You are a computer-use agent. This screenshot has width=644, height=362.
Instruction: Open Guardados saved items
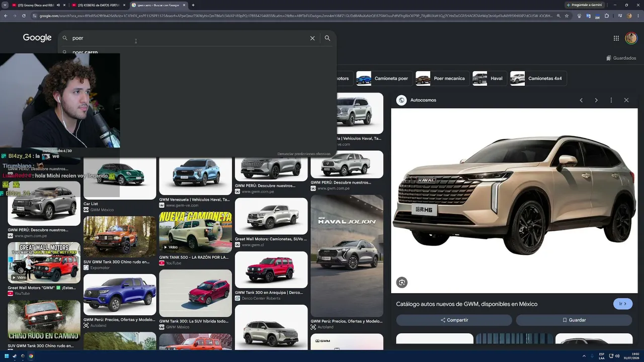tap(621, 58)
